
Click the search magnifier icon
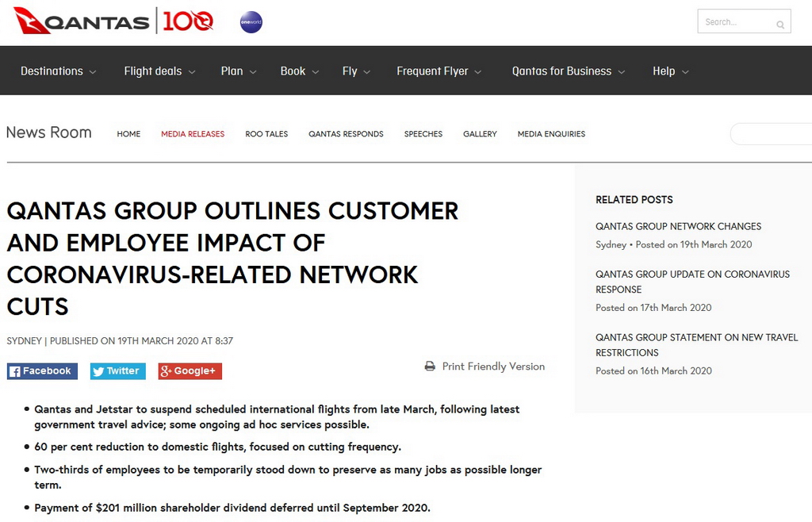780,25
